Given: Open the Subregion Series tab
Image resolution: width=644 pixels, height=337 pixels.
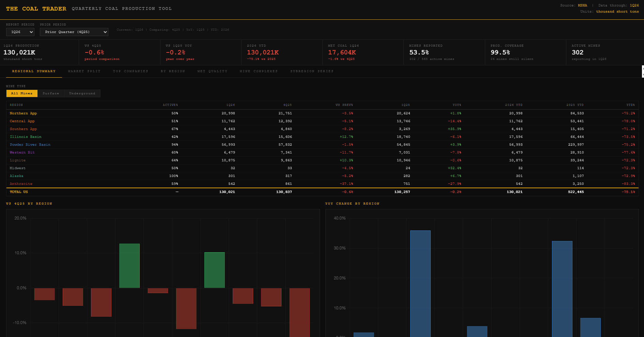Looking at the screenshot, I should [312, 71].
